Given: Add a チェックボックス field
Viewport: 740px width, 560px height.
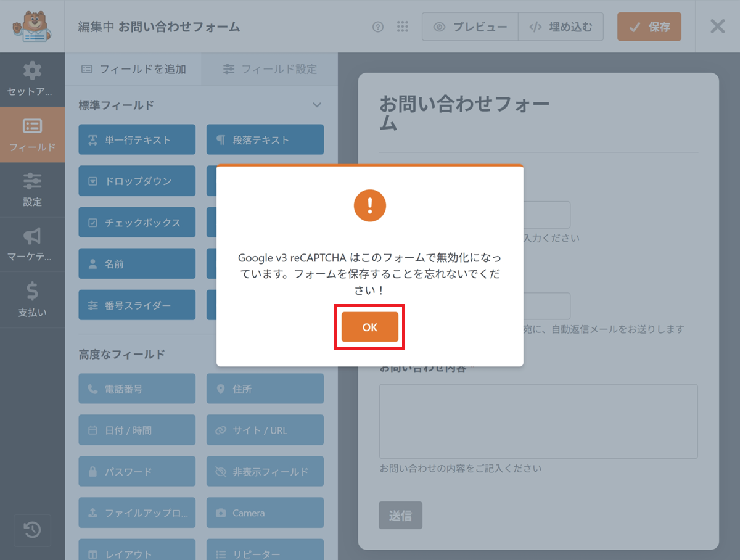Looking at the screenshot, I should click(137, 223).
